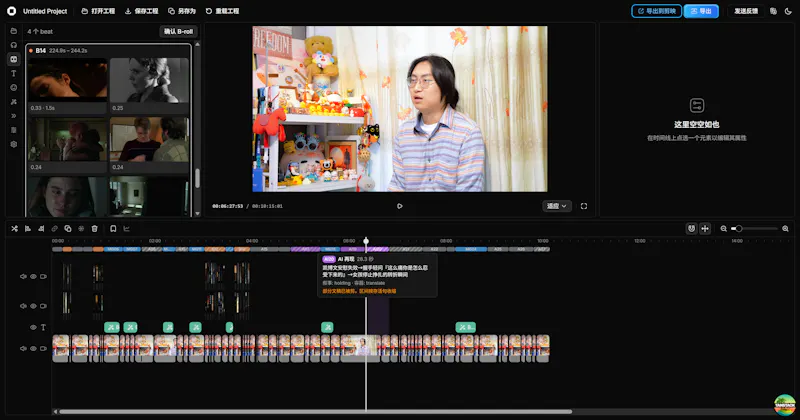Click the T icon on text track
This screenshot has width=800, height=420.
pyautogui.click(x=43, y=327)
